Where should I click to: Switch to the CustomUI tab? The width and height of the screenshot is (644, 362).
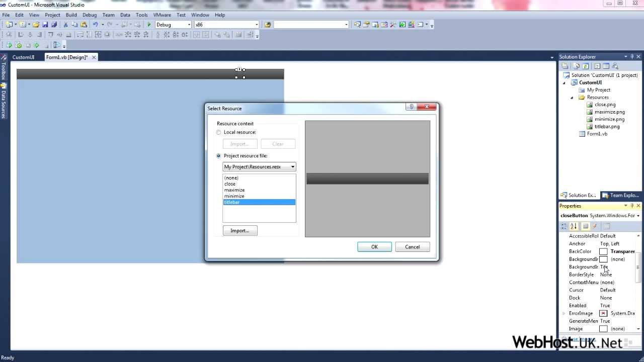(x=23, y=57)
